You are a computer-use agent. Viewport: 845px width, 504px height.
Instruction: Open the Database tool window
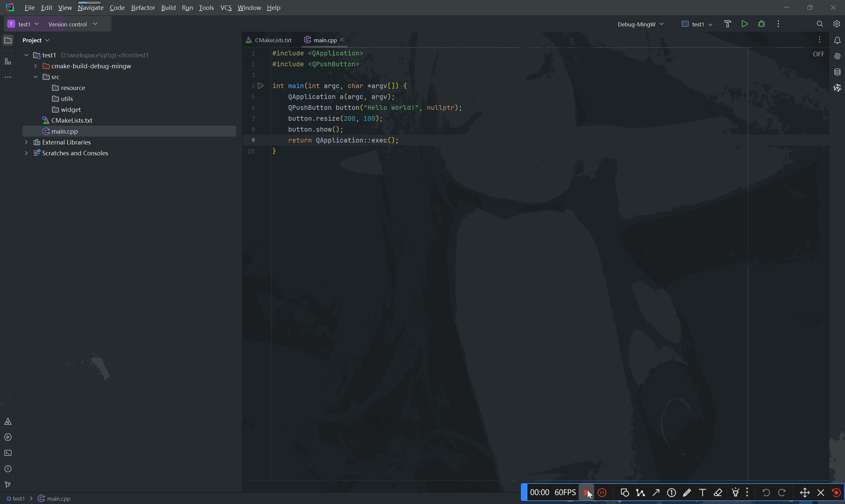point(837,72)
